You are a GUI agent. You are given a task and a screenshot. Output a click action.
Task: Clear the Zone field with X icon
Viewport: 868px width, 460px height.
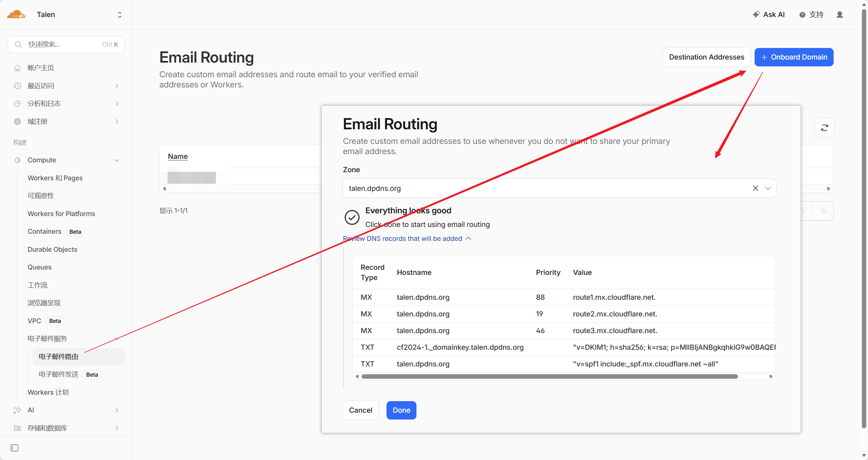(755, 188)
